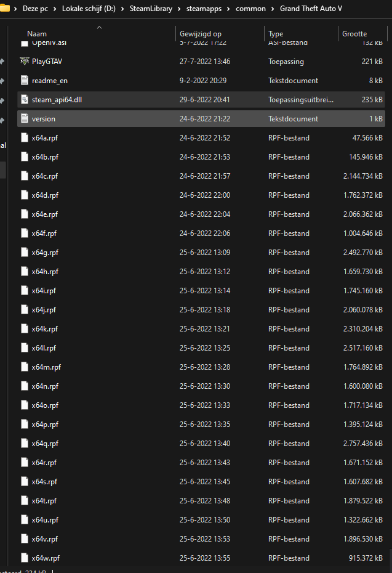This screenshot has height=573, width=392.
Task: Click size value 47.566 kB
Action: click(367, 138)
